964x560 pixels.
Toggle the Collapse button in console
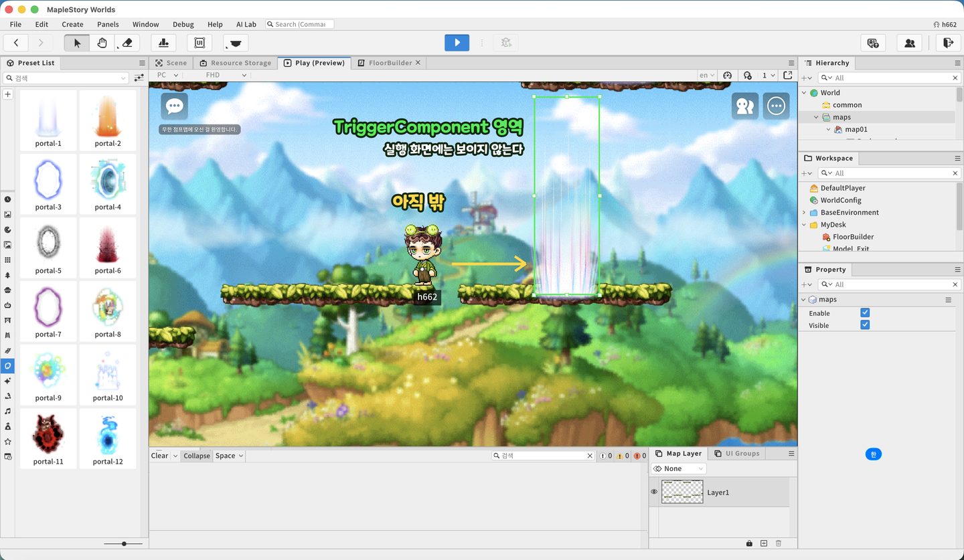pos(197,456)
